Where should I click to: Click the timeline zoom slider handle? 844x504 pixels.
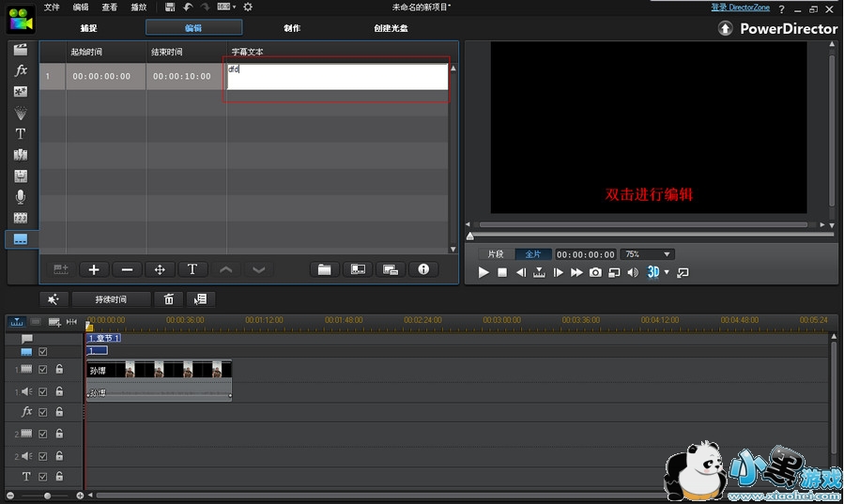point(47,496)
